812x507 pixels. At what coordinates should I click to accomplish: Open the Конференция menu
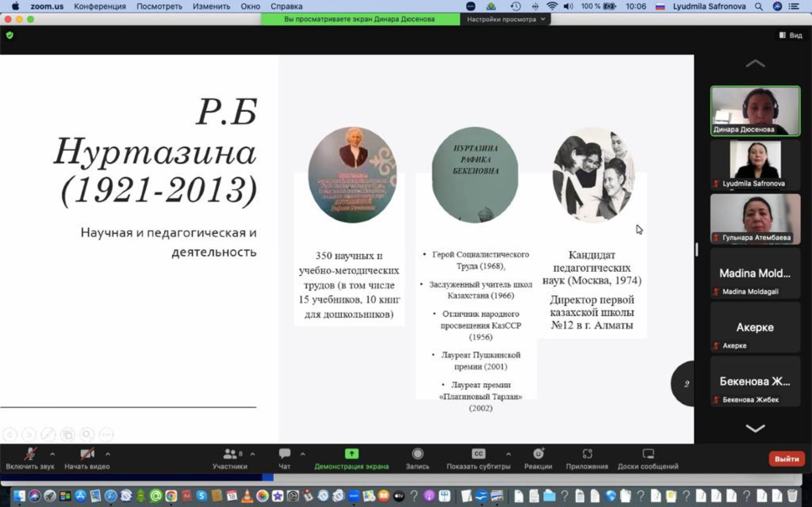click(100, 6)
